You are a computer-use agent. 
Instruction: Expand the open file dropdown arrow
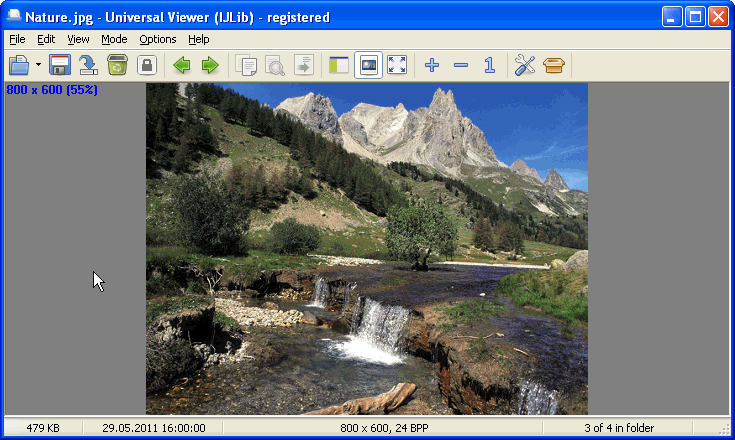coord(38,65)
